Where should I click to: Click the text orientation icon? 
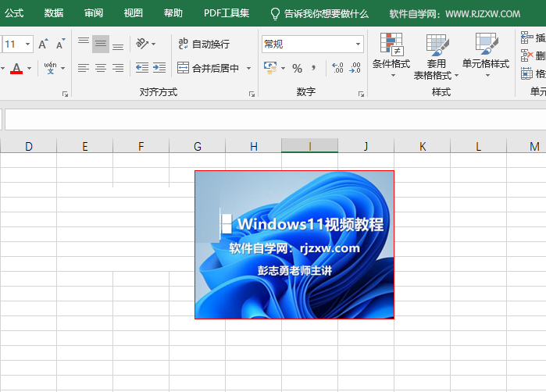click(x=141, y=44)
